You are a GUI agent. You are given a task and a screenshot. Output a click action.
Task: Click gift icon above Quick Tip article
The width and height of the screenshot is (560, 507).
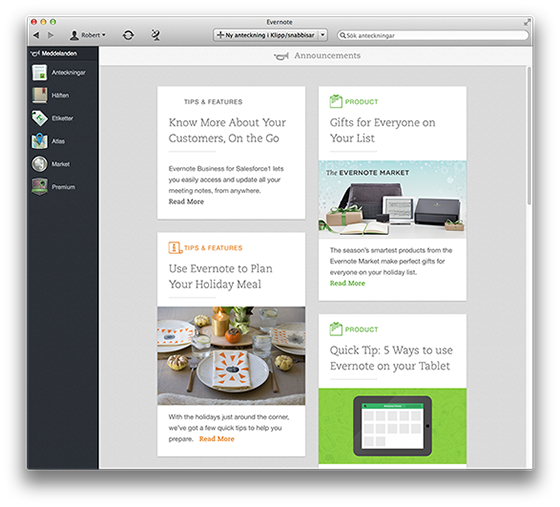336,329
